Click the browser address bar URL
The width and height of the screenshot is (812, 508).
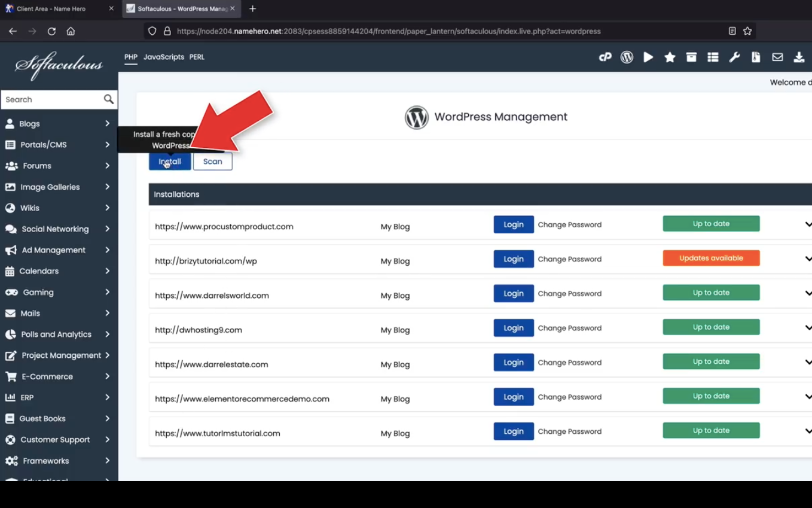pos(389,31)
